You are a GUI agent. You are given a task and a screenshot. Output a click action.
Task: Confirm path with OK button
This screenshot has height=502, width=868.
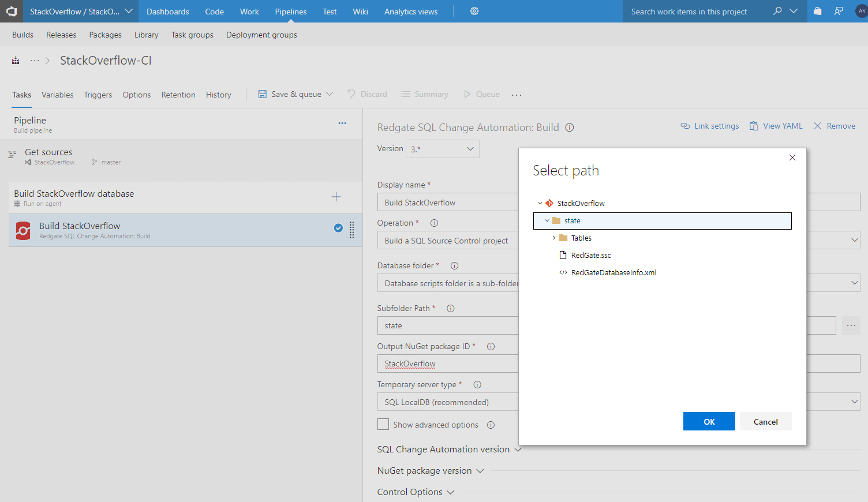pos(709,422)
